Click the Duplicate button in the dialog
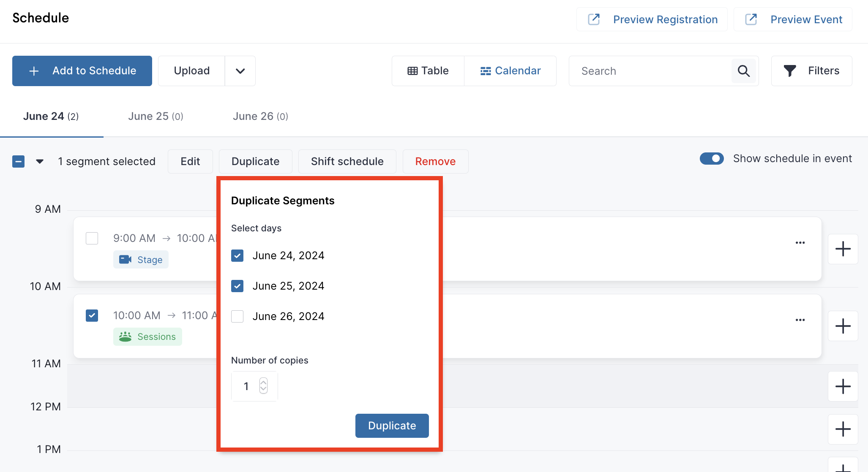Image resolution: width=868 pixels, height=472 pixels. point(391,426)
